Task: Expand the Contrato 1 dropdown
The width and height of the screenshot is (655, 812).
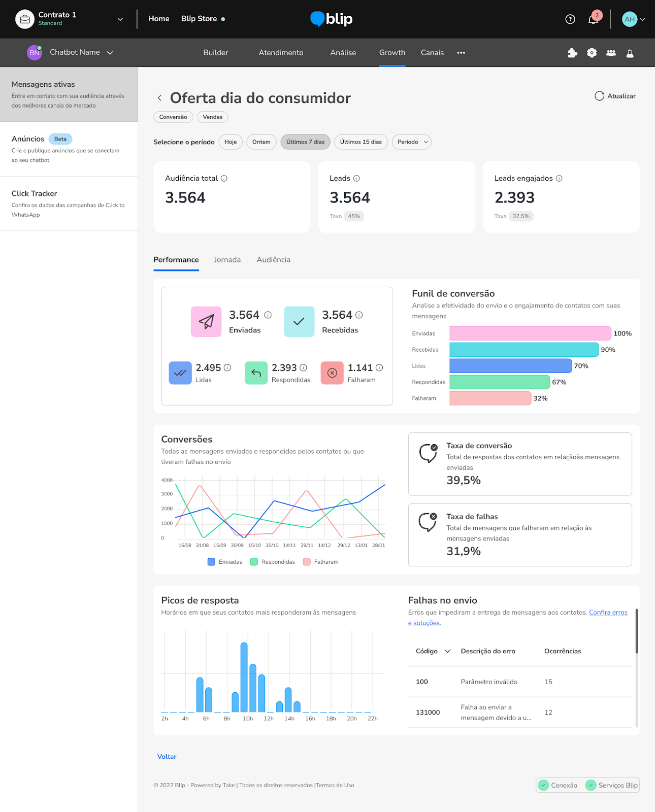Action: [x=120, y=19]
